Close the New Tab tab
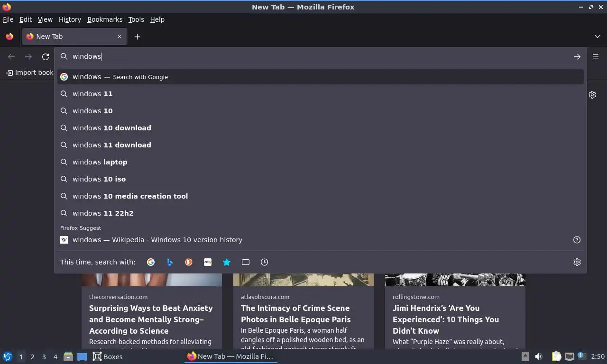 tap(120, 36)
